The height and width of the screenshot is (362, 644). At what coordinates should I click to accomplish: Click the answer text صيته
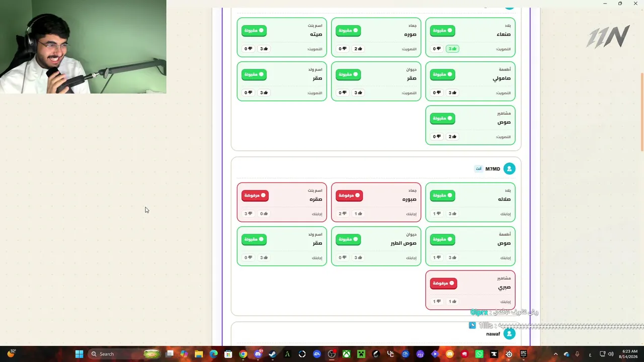pyautogui.click(x=316, y=35)
